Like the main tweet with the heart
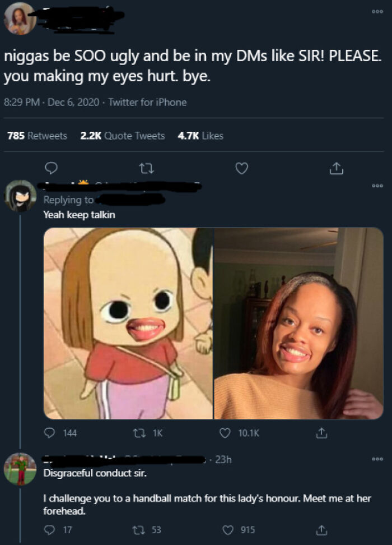The height and width of the screenshot is (545, 392). (242, 169)
